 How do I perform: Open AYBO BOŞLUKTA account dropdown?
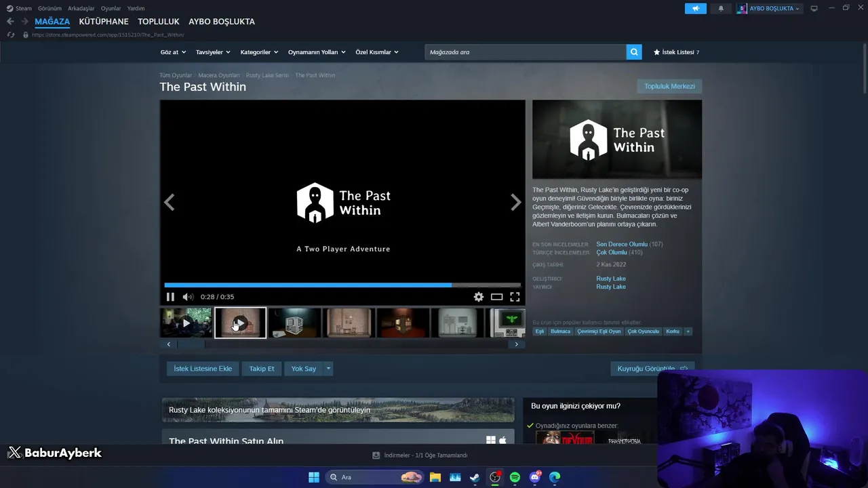[x=769, y=8]
